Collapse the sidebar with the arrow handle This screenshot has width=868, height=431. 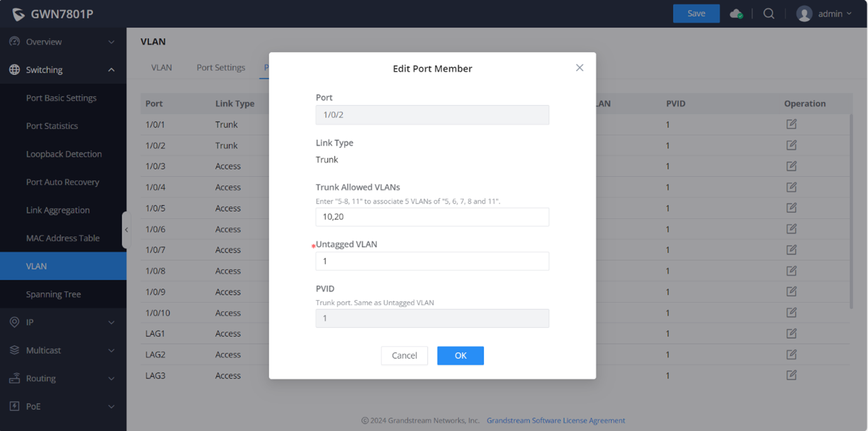pos(126,230)
